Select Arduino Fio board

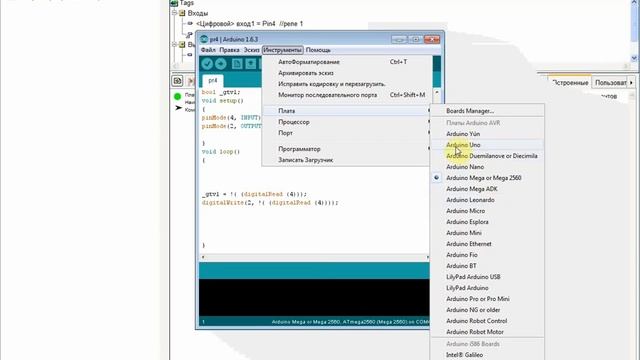click(x=487, y=255)
